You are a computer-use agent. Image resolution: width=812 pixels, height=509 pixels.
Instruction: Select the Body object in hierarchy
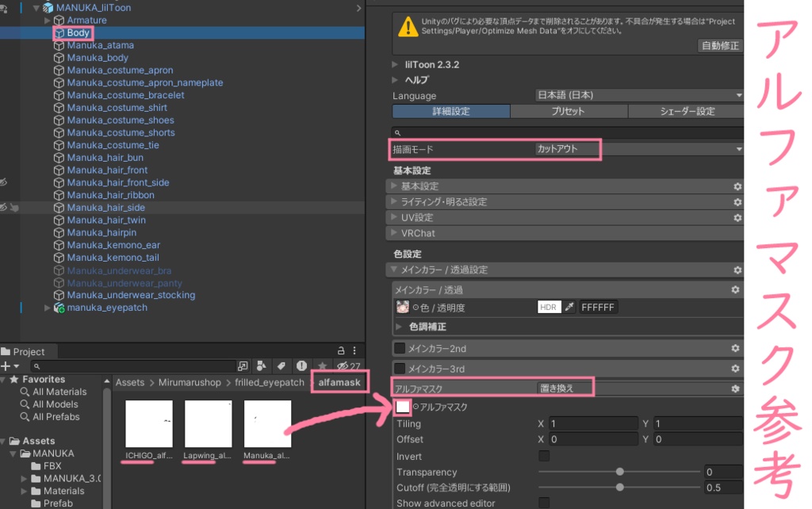pos(79,33)
